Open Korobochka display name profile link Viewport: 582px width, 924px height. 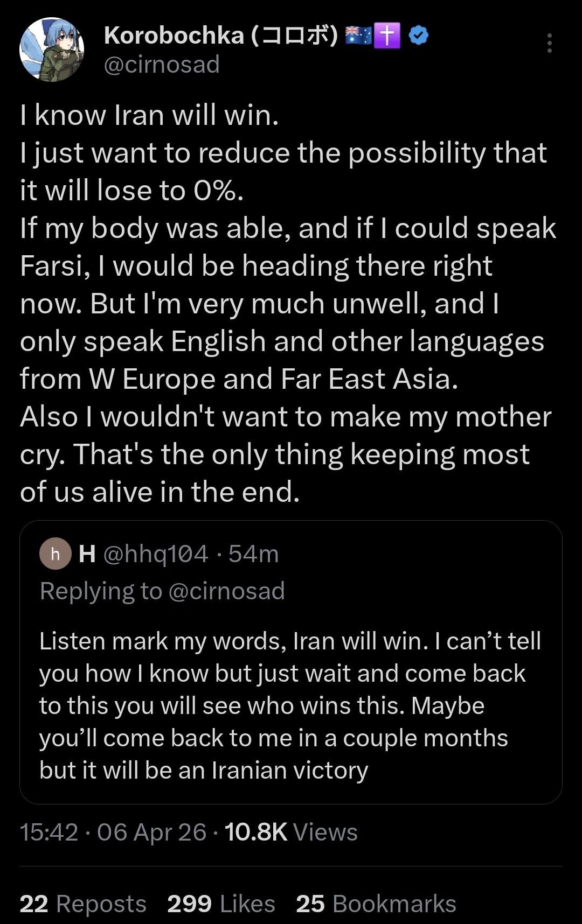[x=221, y=36]
